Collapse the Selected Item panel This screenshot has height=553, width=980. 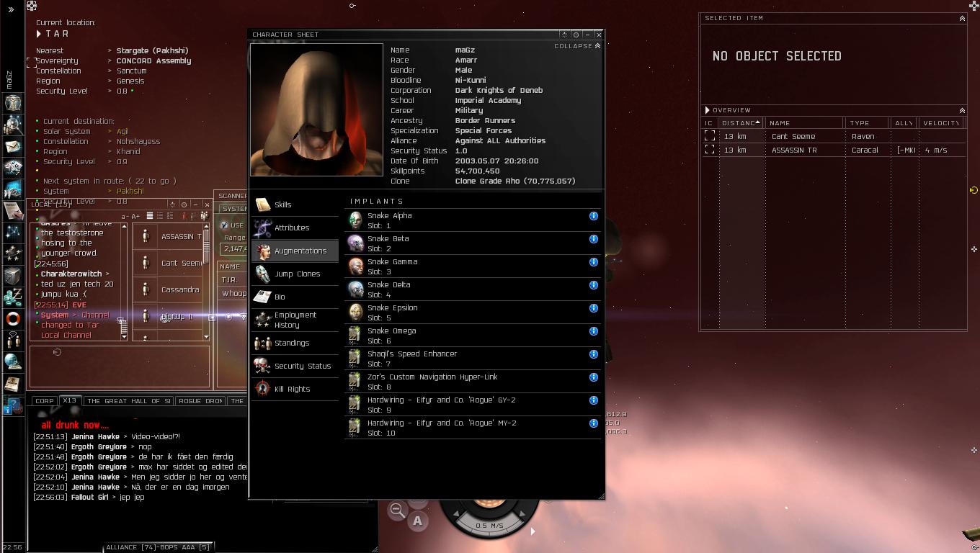tap(962, 18)
